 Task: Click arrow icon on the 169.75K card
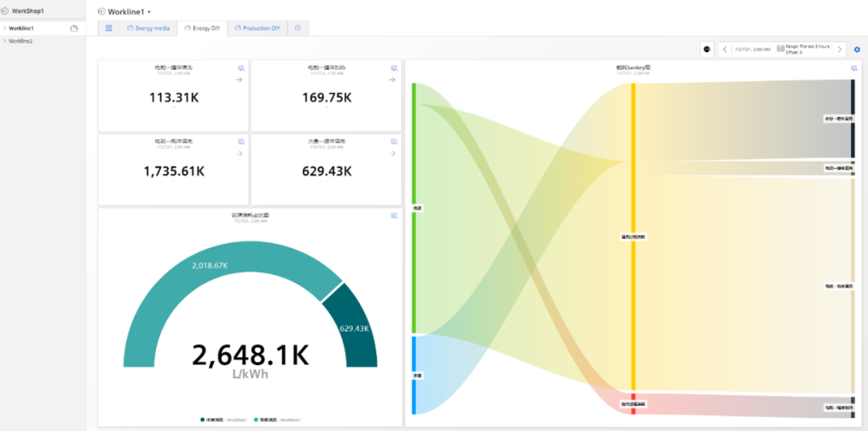392,80
